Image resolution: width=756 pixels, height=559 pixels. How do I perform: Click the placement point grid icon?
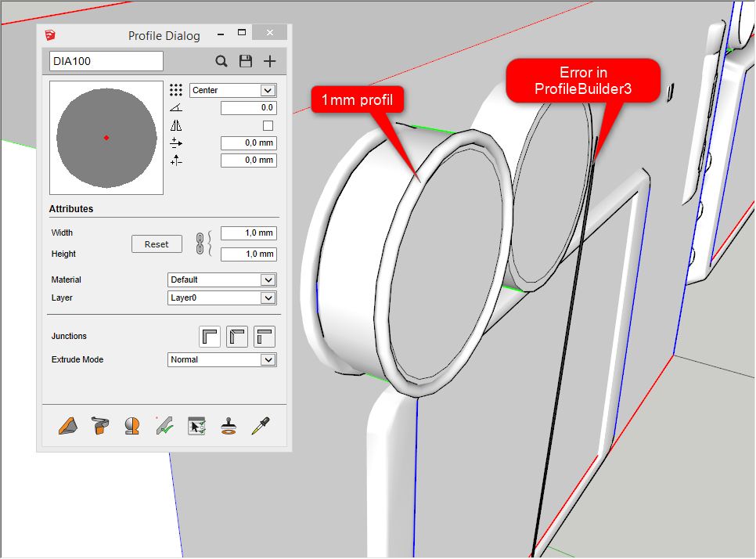pyautogui.click(x=176, y=90)
